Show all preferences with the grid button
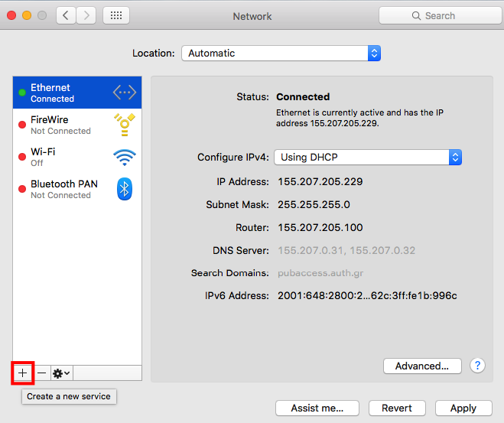 pyautogui.click(x=116, y=15)
